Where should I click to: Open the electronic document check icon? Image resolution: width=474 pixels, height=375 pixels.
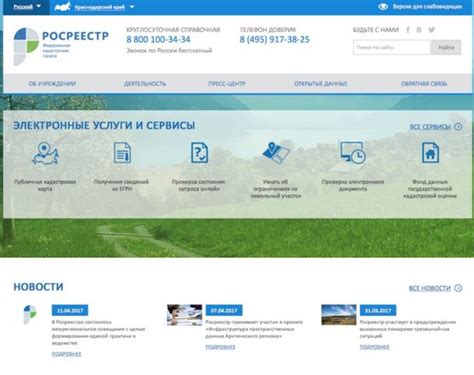(353, 153)
